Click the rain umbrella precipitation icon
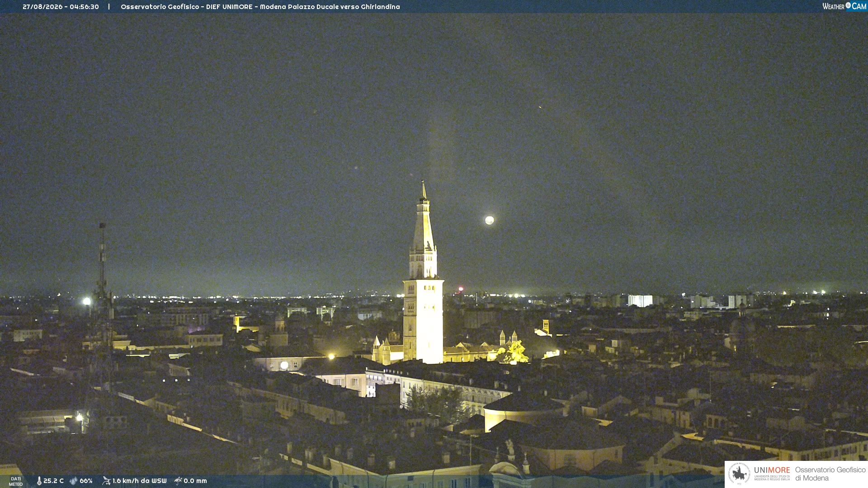The image size is (868, 488). [x=178, y=481]
